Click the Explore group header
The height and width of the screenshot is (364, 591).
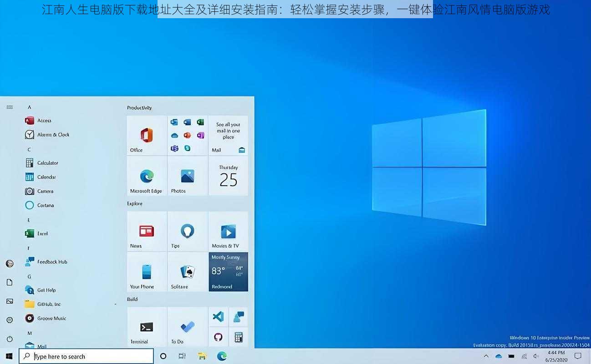(x=135, y=203)
